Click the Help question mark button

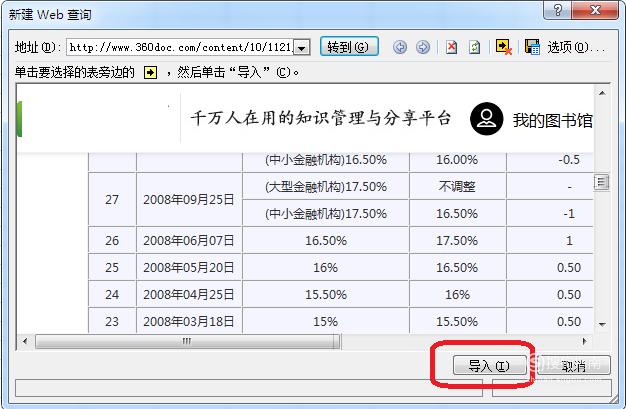pos(558,10)
